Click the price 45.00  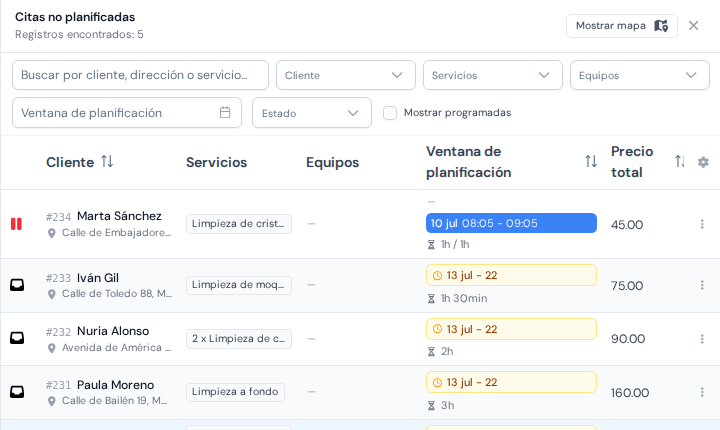[627, 225]
